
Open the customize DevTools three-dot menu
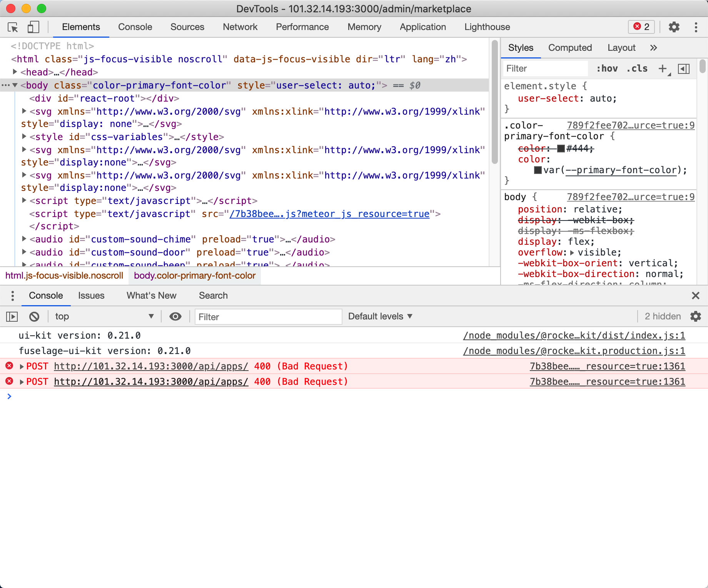(695, 27)
